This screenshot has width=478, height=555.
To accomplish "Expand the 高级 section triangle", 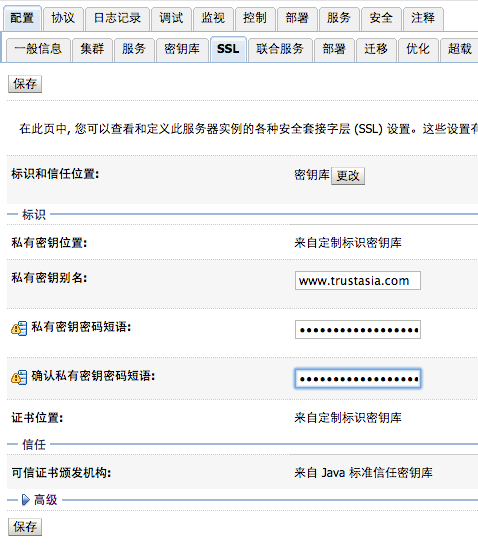I will point(25,500).
